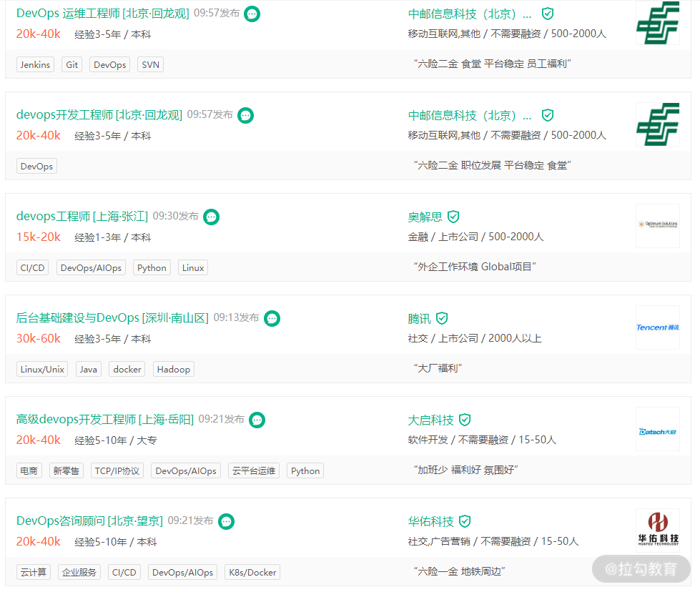Click DevOps/AIOps tag in 大启科技 job
This screenshot has height=592, width=700.
click(x=186, y=470)
